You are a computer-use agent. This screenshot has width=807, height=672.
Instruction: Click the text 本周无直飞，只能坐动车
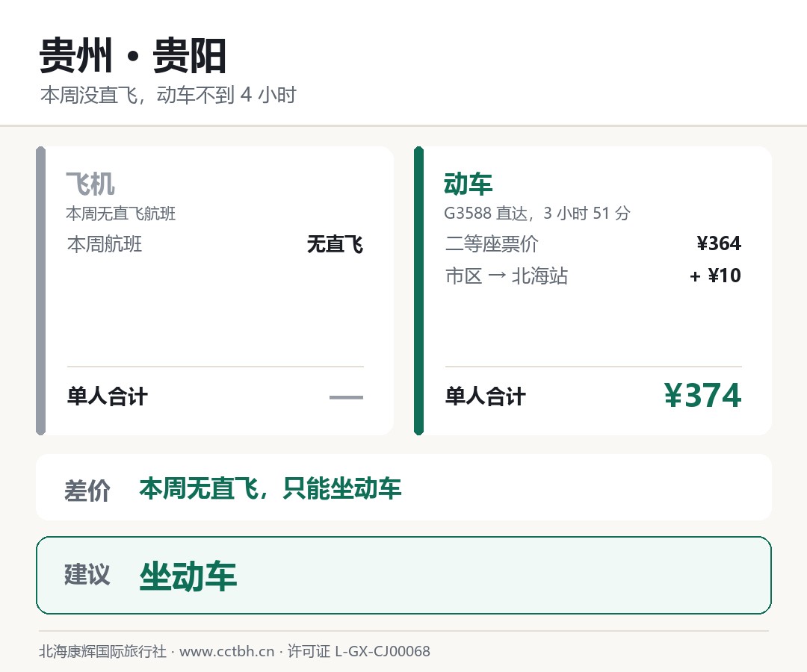pos(270,488)
